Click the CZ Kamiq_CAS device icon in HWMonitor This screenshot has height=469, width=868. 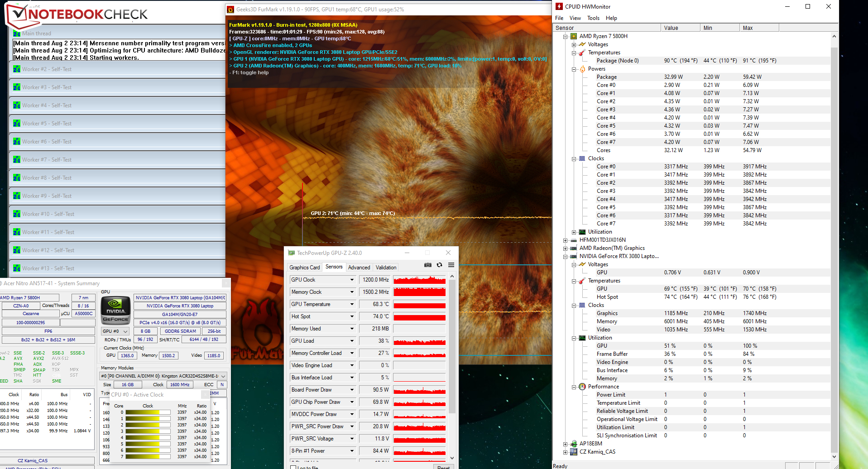[574, 452]
